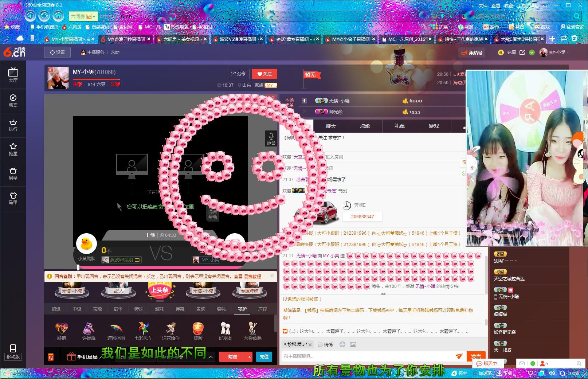This screenshot has height=379, width=588.
Task: Select the 贵族 gift category tab
Action: 201,309
